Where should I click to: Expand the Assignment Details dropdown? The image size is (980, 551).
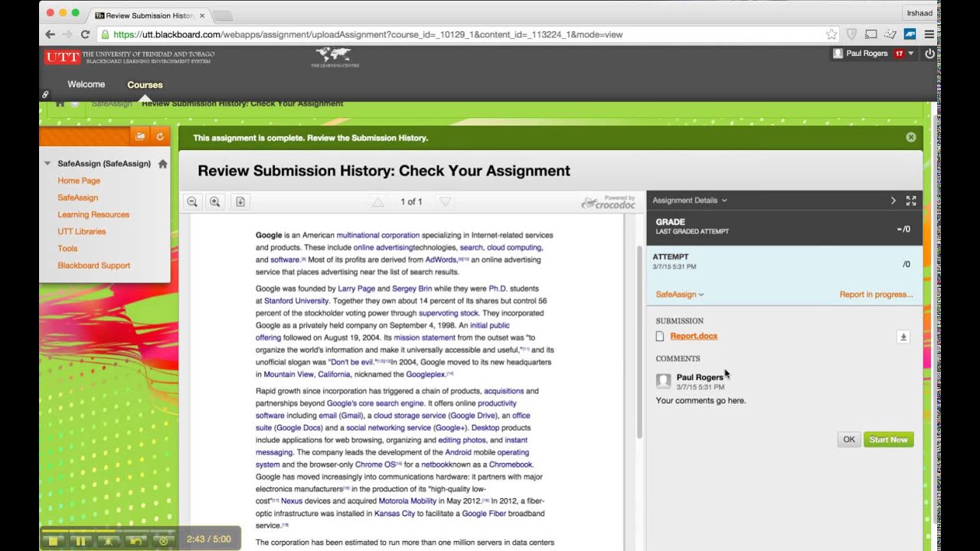pos(690,201)
